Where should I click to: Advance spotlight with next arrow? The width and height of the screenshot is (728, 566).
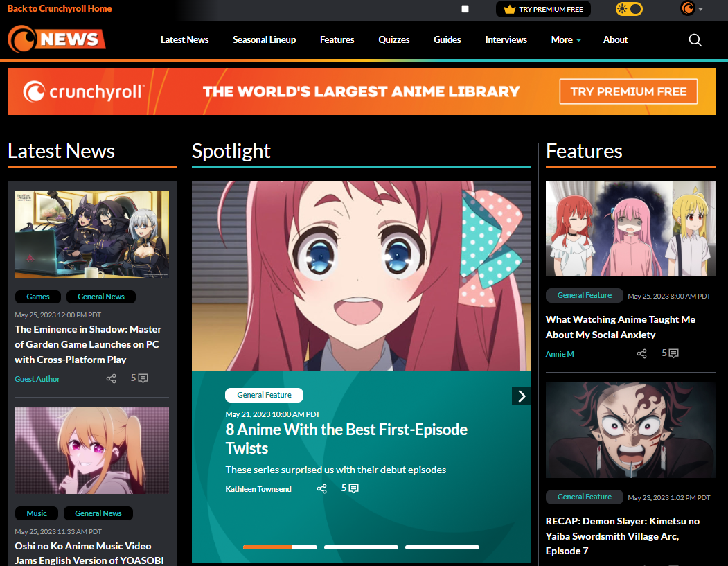click(x=521, y=396)
